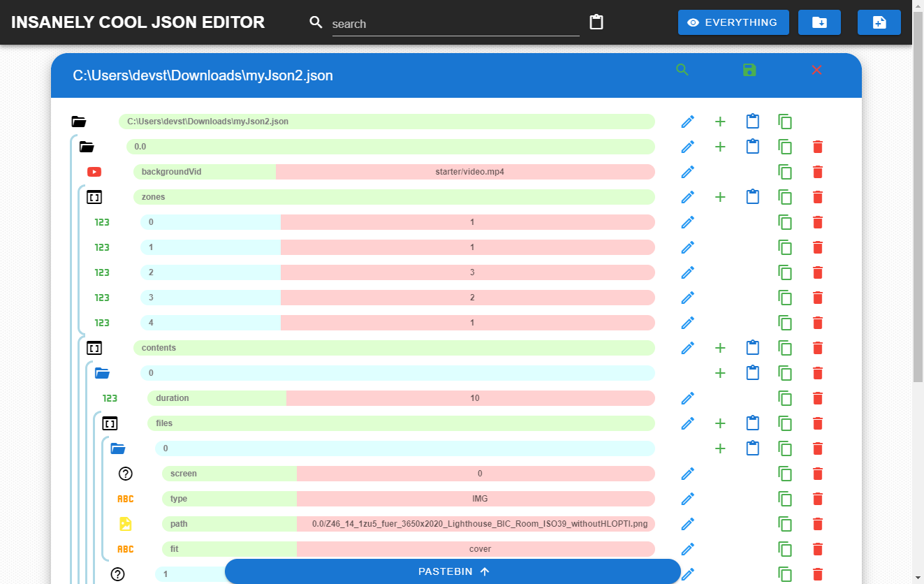Collapse the root myJson2.json folder node
Screen dimensions: 924x584
[79, 122]
